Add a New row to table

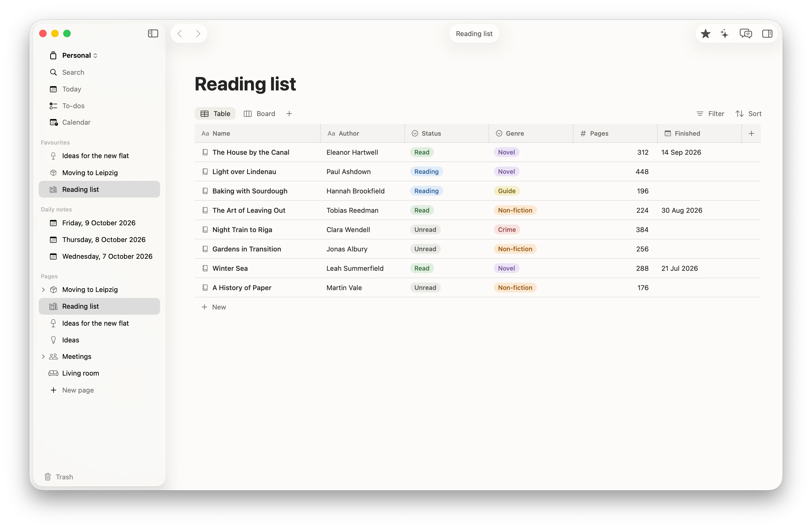[214, 307]
